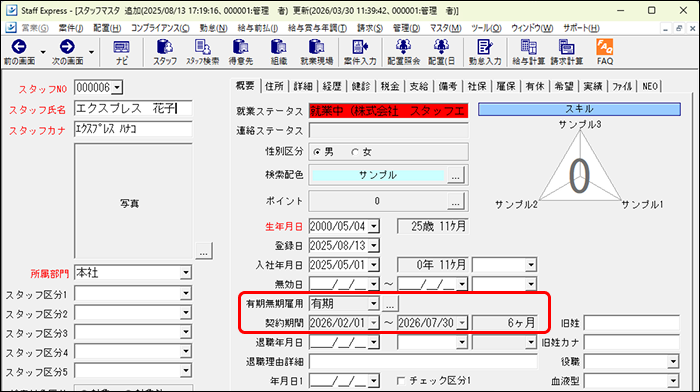Image resolution: width=700 pixels, height=392 pixels.
Task: Open the 給与賞与年調(T) menu
Action: [x=317, y=28]
